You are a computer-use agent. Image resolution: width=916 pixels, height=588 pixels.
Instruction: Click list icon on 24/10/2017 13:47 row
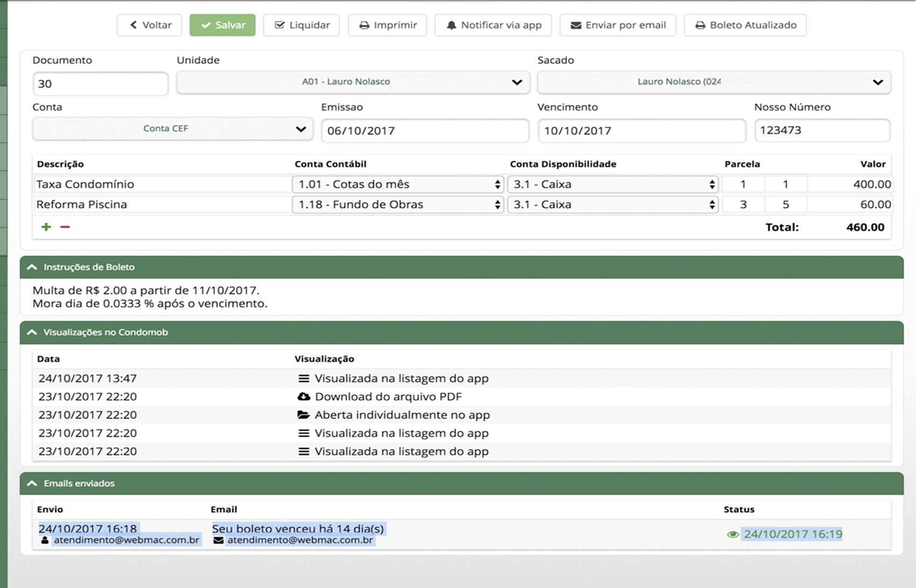[304, 379]
